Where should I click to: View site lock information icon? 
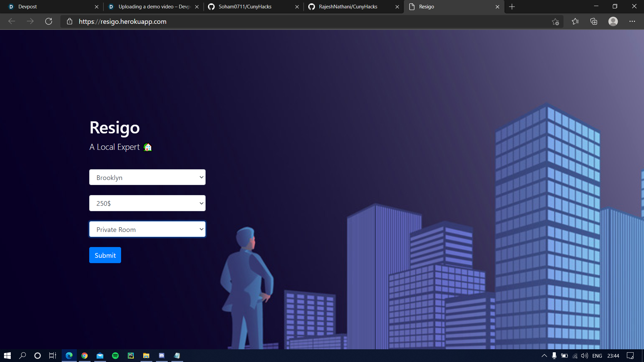pyautogui.click(x=70, y=21)
